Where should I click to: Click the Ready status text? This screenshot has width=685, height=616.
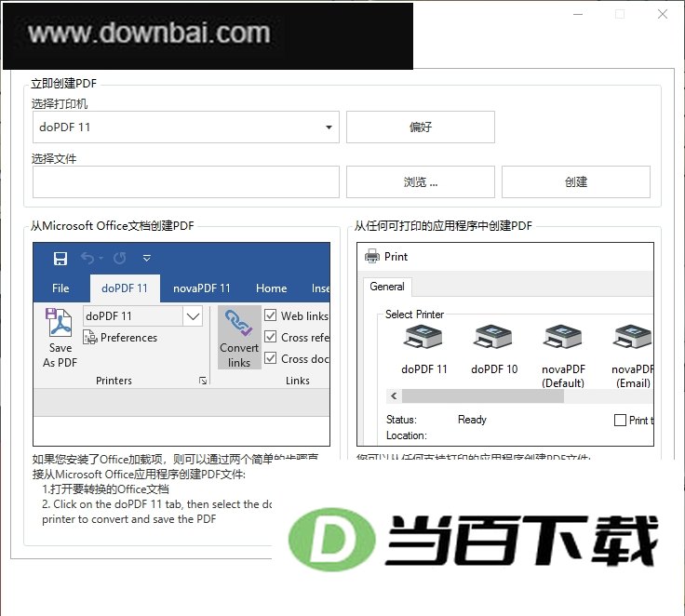tap(472, 420)
